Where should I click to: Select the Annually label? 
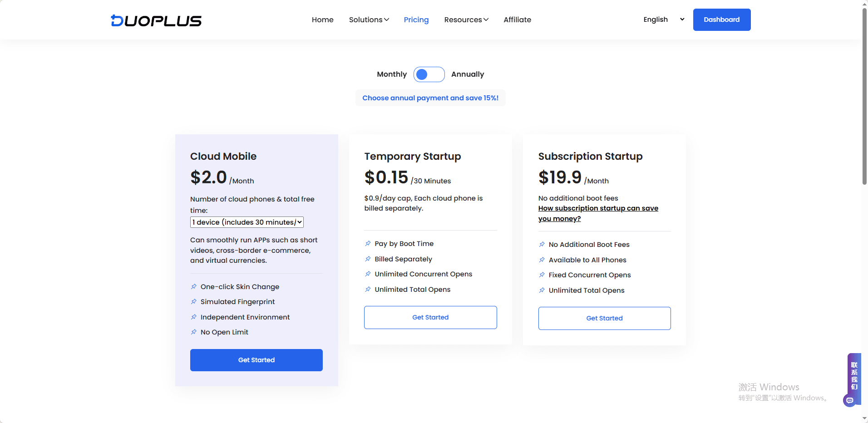(468, 74)
